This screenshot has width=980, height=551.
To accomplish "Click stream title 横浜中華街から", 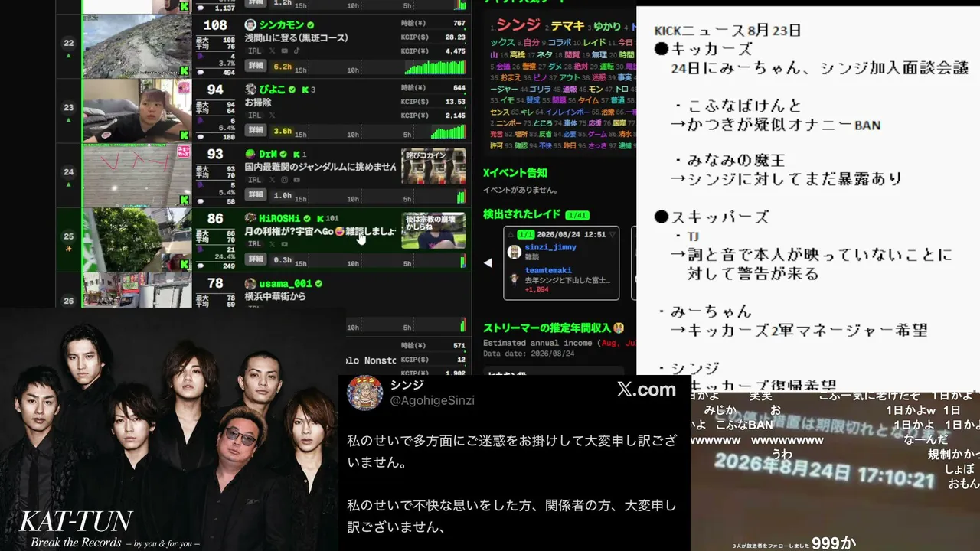I will (x=276, y=296).
